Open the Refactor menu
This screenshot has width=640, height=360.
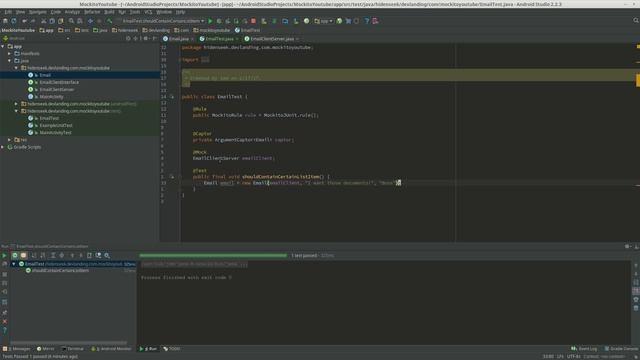(x=92, y=12)
